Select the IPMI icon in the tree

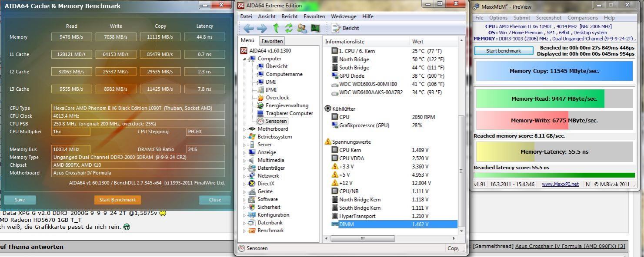click(x=260, y=90)
